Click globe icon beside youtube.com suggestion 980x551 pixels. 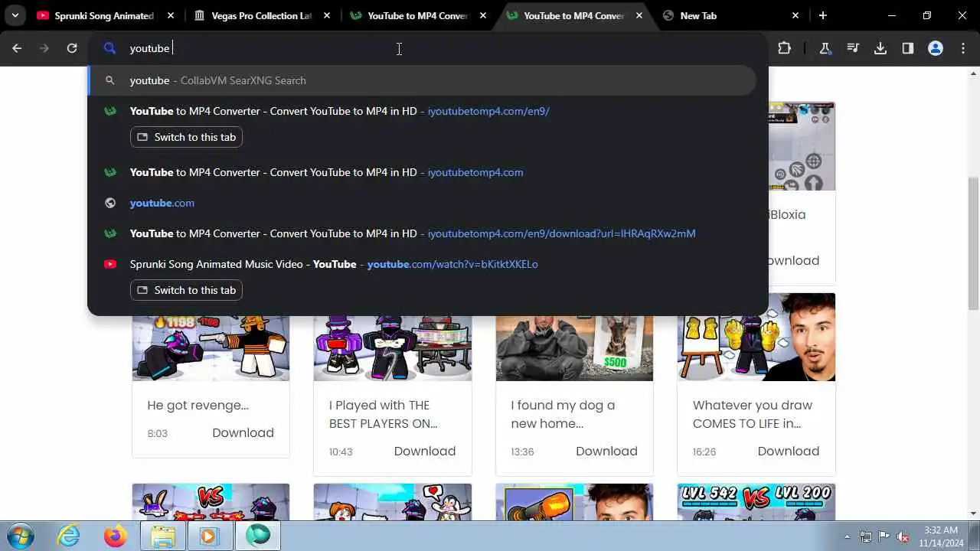point(110,203)
